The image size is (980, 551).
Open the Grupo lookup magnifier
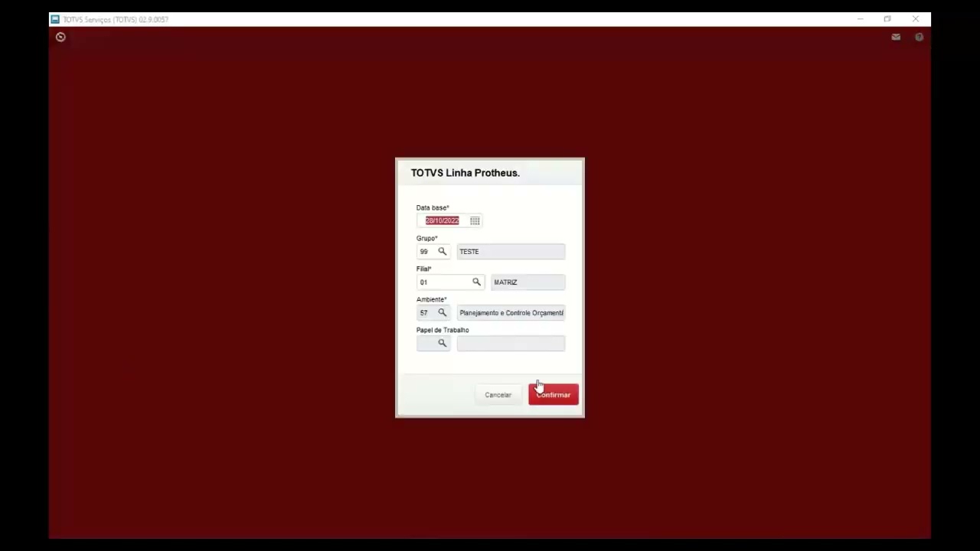coord(442,251)
